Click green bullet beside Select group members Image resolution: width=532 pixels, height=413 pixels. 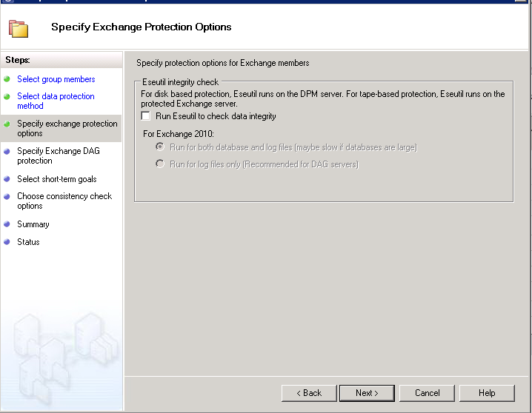point(7,79)
